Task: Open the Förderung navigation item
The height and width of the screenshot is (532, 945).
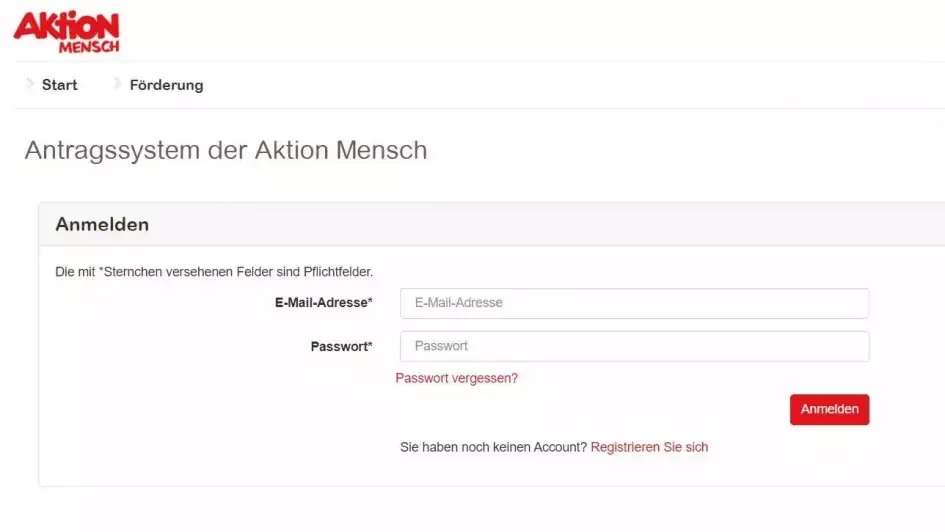Action: point(166,85)
